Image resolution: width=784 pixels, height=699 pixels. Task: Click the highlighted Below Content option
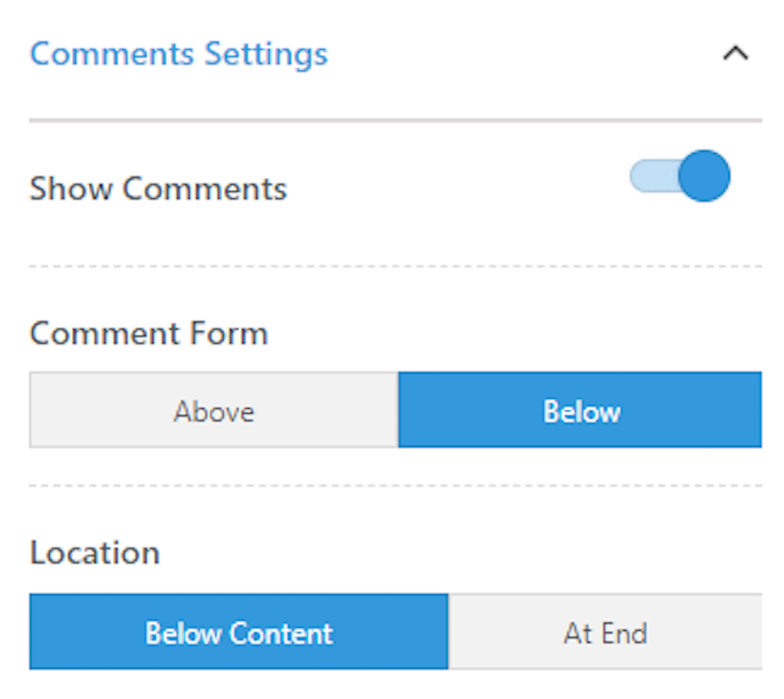pyautogui.click(x=239, y=631)
